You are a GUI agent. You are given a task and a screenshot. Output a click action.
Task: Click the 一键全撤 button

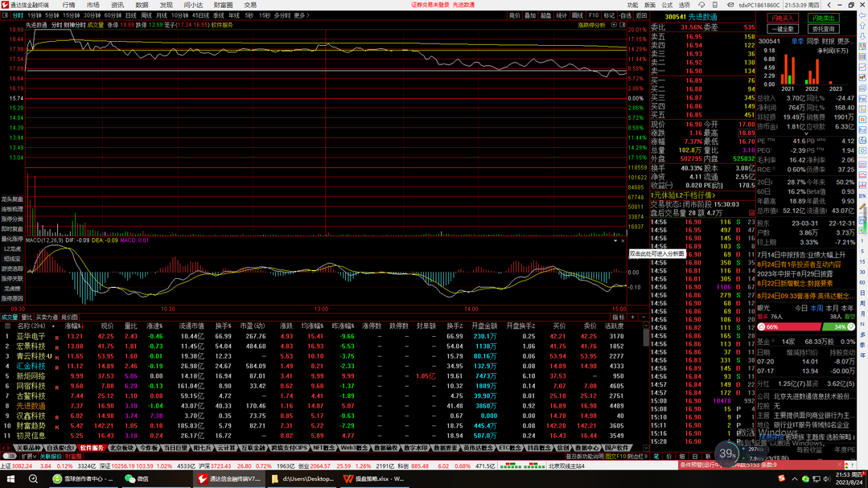pos(783,29)
